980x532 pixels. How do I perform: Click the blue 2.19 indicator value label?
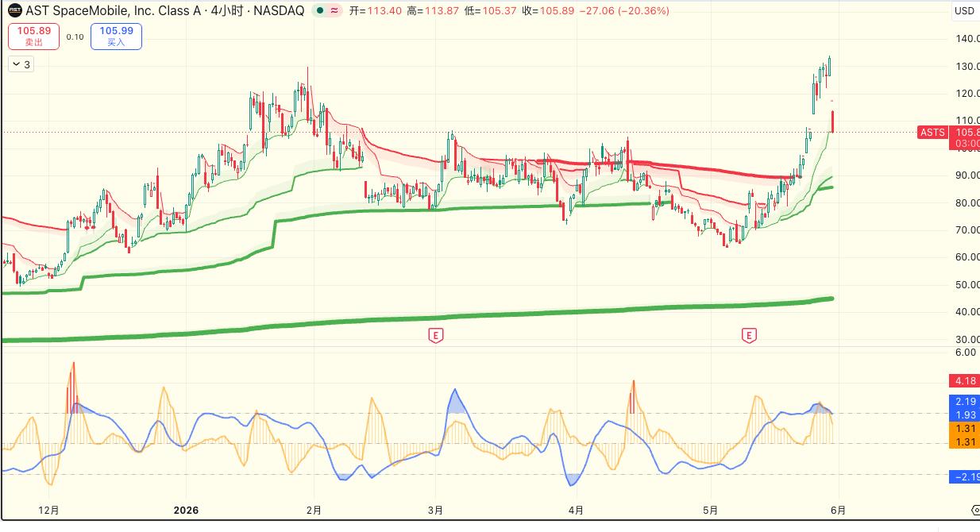pyautogui.click(x=965, y=402)
